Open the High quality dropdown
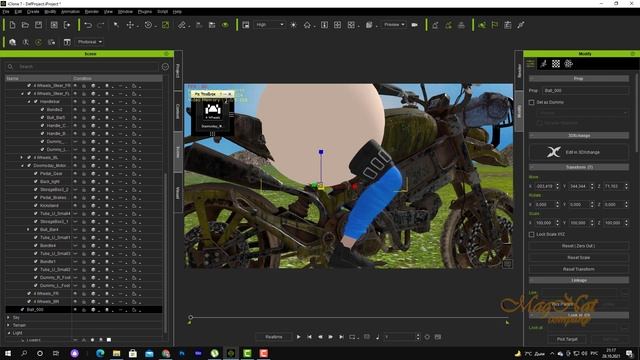 coord(269,25)
